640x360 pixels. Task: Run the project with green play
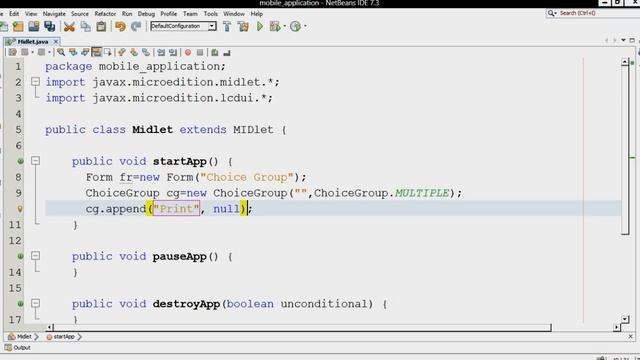click(260, 27)
